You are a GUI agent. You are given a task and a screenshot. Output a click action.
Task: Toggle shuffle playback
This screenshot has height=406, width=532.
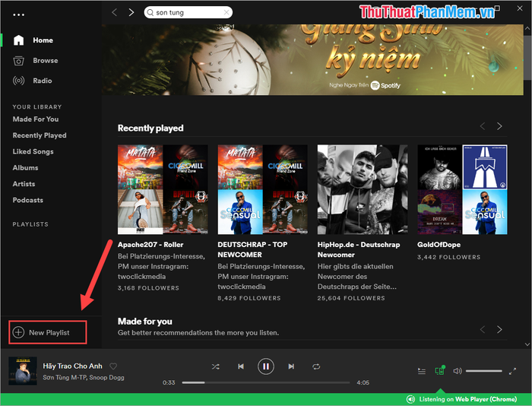click(x=215, y=366)
